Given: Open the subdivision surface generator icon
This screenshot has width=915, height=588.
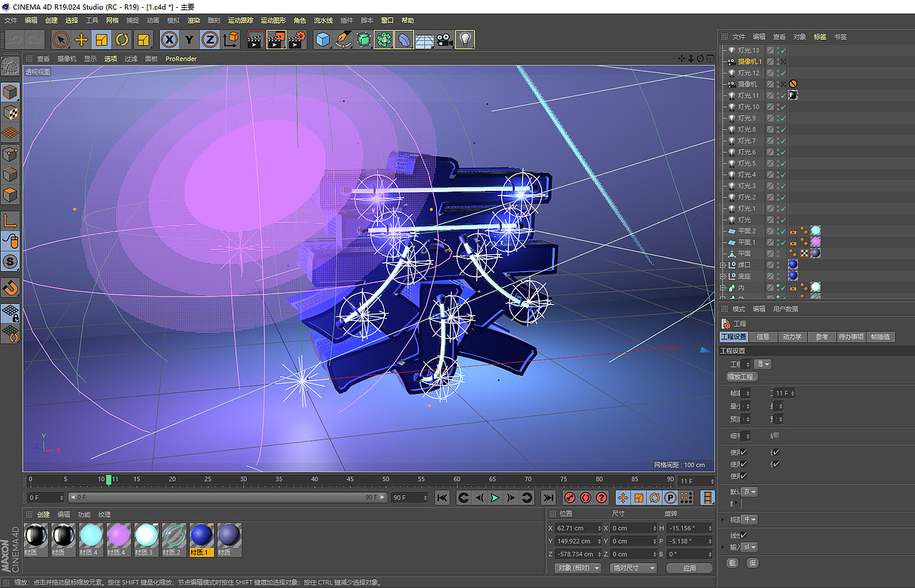Looking at the screenshot, I should point(364,39).
